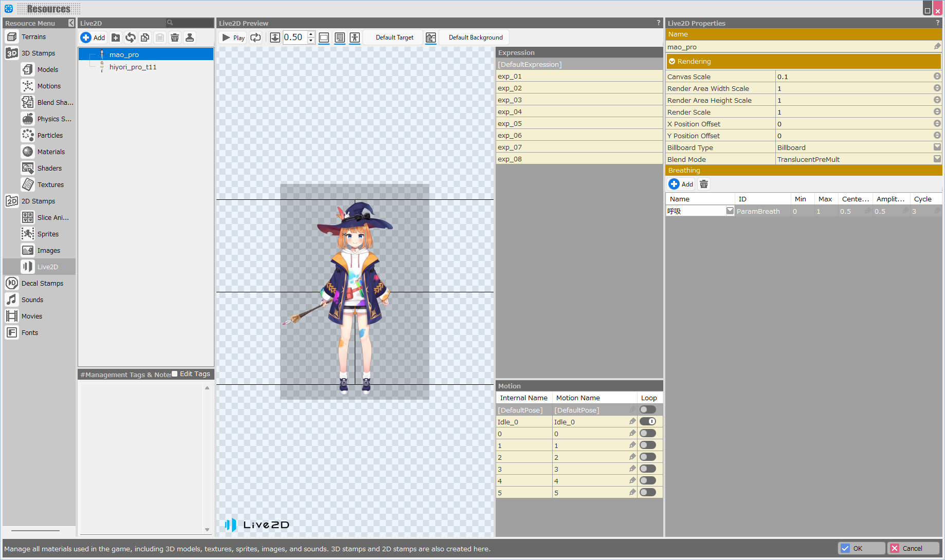The height and width of the screenshot is (560, 945).
Task: Reset the Y Position Offset value
Action: (937, 136)
